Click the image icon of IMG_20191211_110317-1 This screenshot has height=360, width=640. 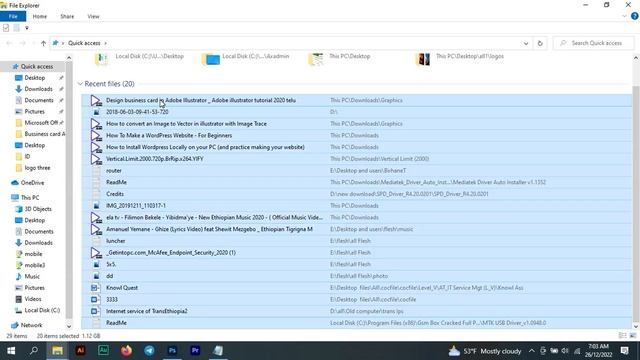coord(96,206)
